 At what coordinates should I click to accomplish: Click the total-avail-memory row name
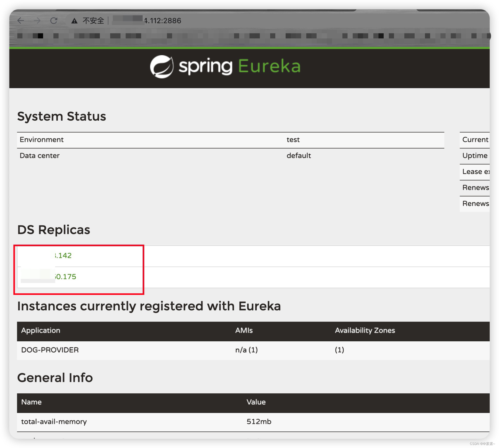pos(54,422)
